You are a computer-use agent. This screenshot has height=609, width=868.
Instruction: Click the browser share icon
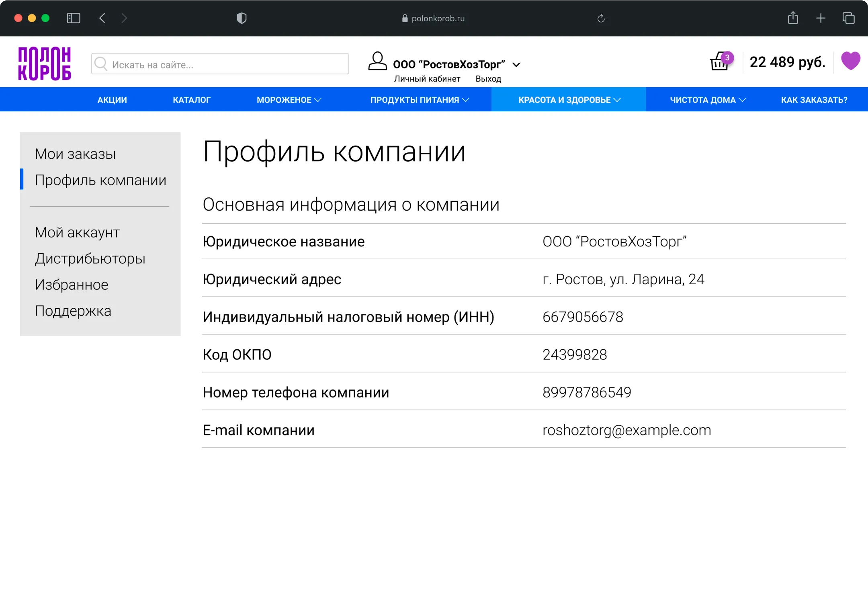click(792, 18)
